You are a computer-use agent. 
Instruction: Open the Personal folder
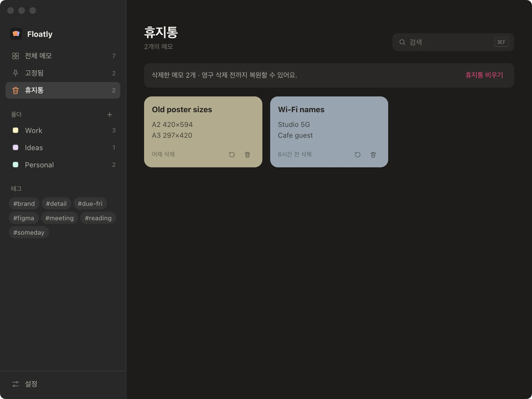tap(63, 165)
